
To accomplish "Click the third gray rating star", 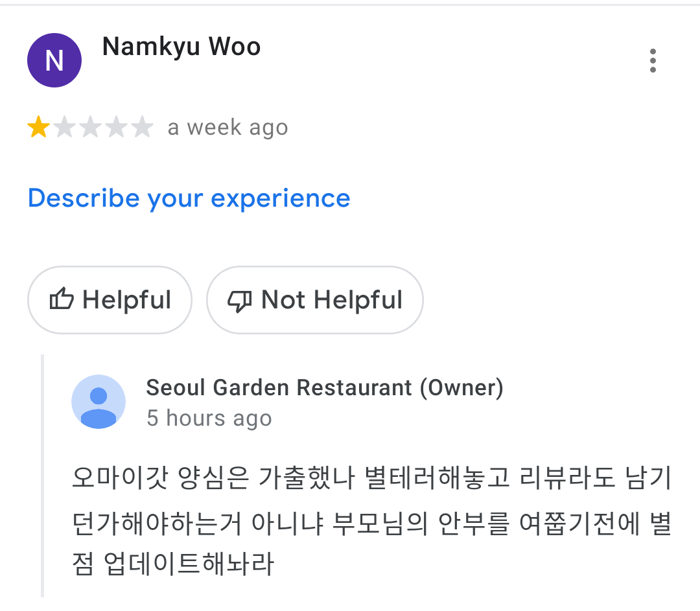I will (90, 128).
